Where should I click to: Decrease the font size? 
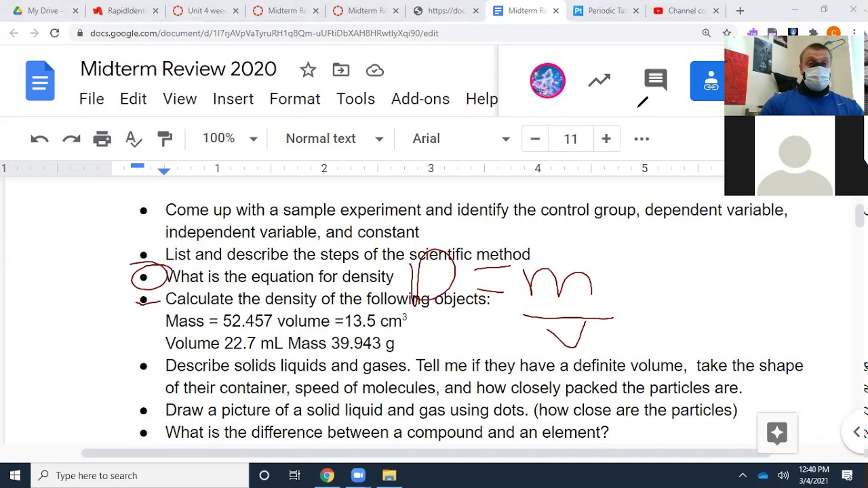tap(535, 139)
